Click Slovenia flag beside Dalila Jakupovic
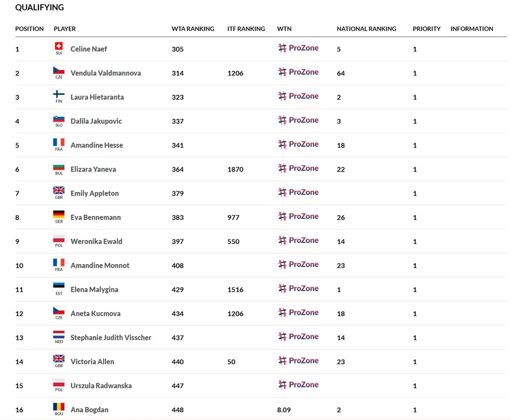The image size is (511, 420). point(59,119)
